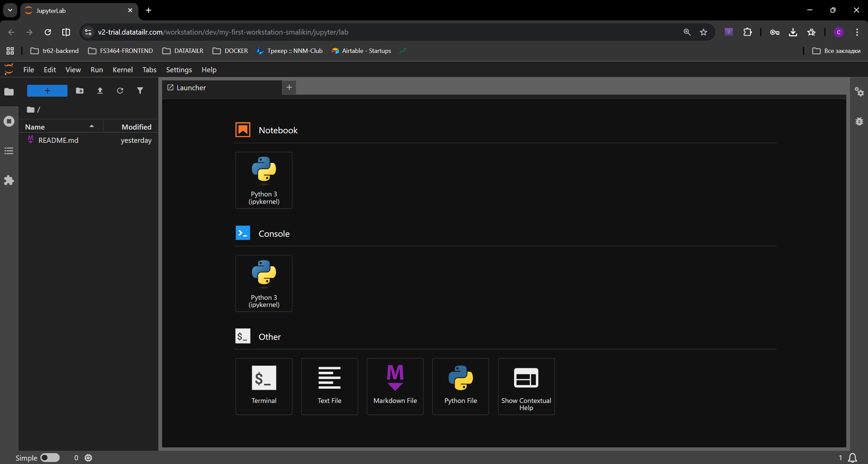This screenshot has height=464, width=868.
Task: Open the Run menu
Action: coord(97,70)
